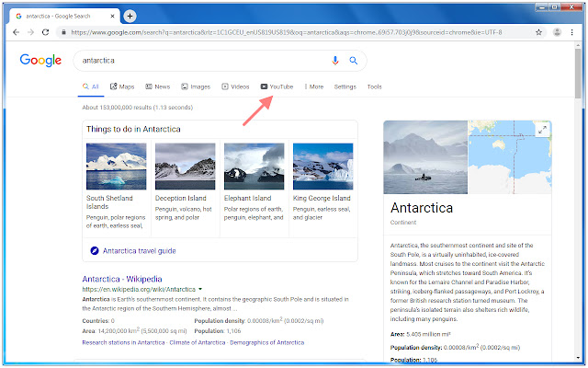Open Chrome's three-dot menu
Image resolution: width=588 pixels, height=368 pixels.
(x=571, y=32)
